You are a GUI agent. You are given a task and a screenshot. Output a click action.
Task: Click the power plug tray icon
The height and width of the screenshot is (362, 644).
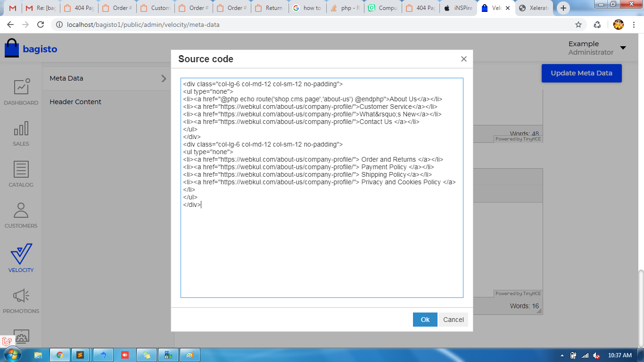point(574,355)
